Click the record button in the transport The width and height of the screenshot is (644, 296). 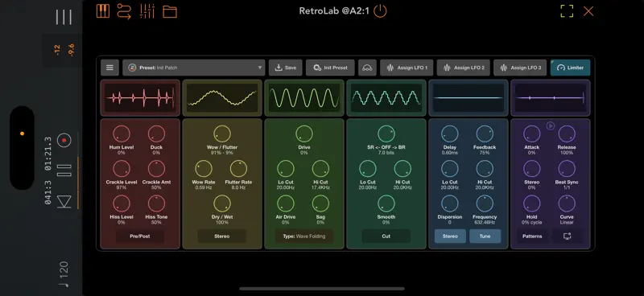coord(64,141)
